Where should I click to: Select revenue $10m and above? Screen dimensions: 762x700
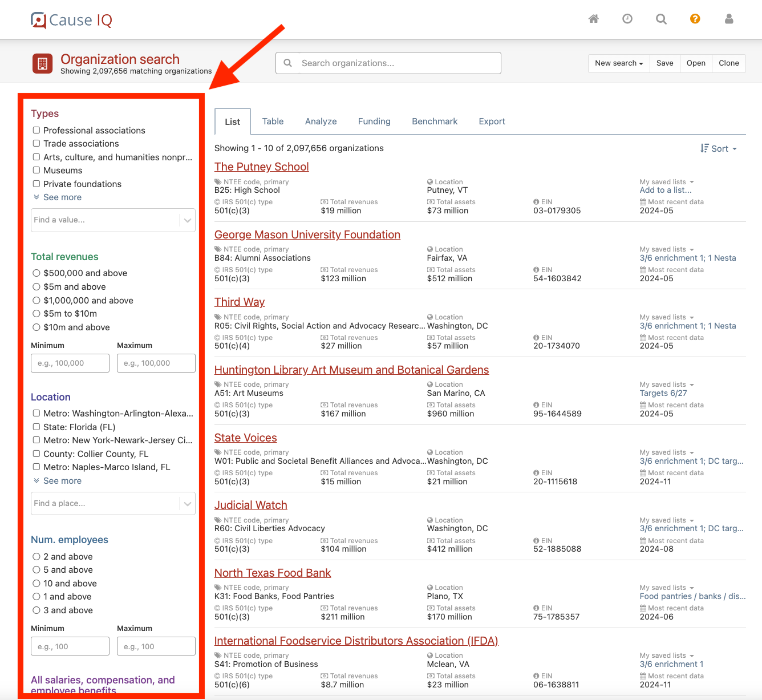37,327
